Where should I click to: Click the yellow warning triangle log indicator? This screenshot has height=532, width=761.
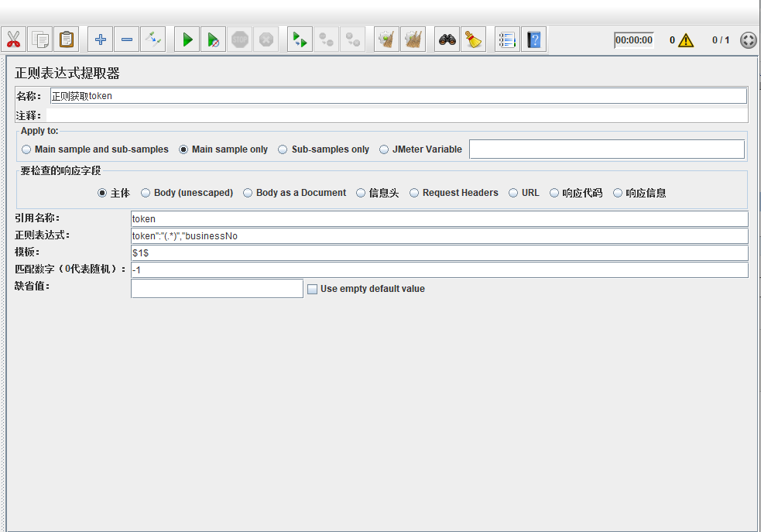(686, 40)
